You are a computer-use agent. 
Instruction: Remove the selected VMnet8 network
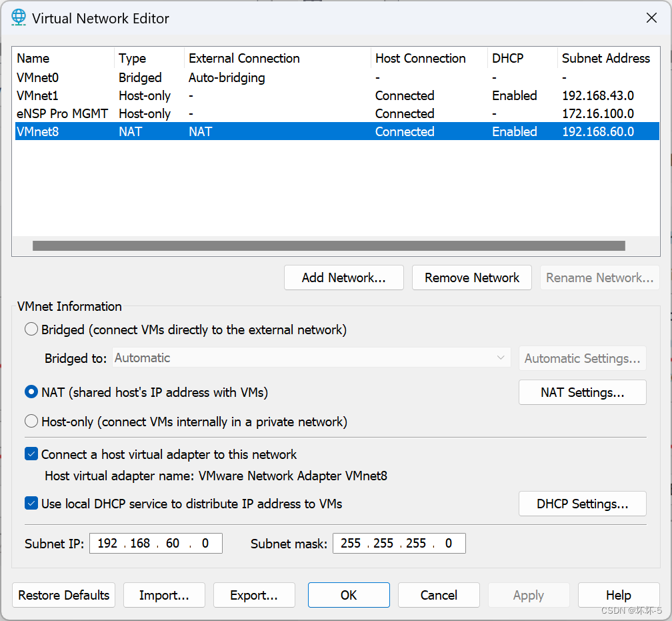pyautogui.click(x=471, y=277)
